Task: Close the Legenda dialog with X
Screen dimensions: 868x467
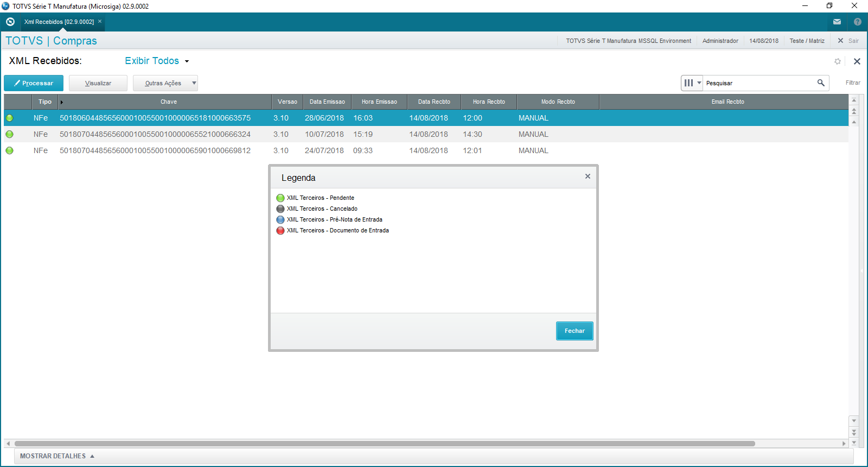Action: coord(588,176)
